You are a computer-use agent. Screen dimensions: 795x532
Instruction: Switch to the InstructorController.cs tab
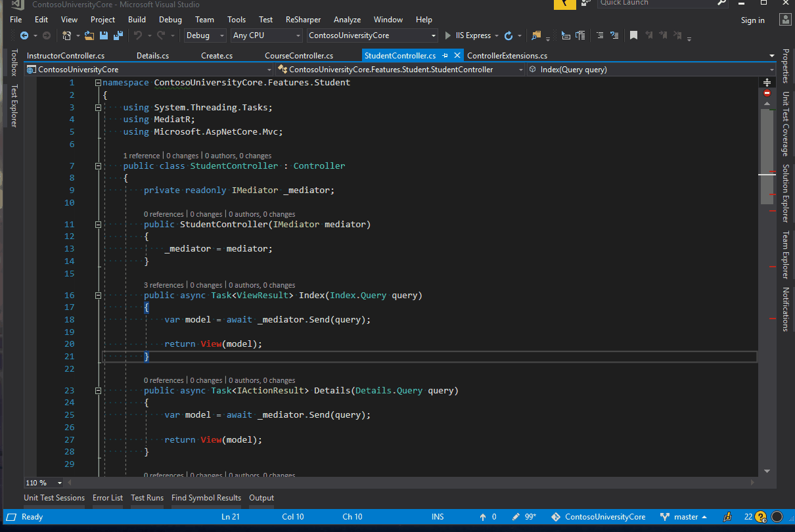click(x=66, y=56)
